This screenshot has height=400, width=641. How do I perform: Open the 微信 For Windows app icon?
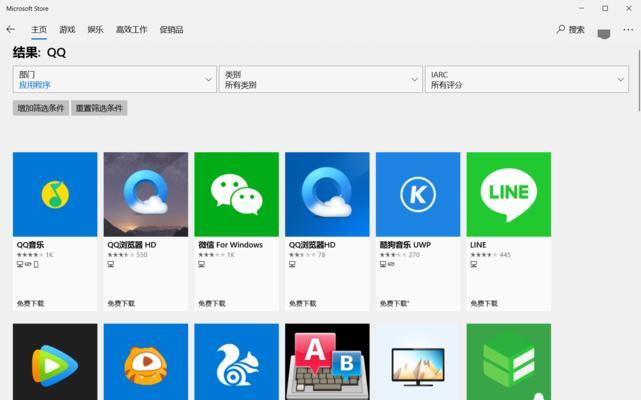(237, 194)
